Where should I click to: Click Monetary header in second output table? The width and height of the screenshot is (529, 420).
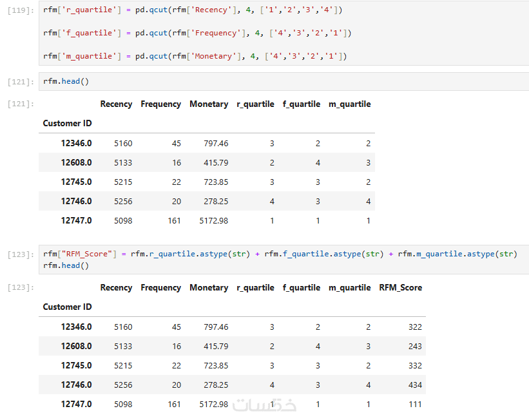coord(209,287)
